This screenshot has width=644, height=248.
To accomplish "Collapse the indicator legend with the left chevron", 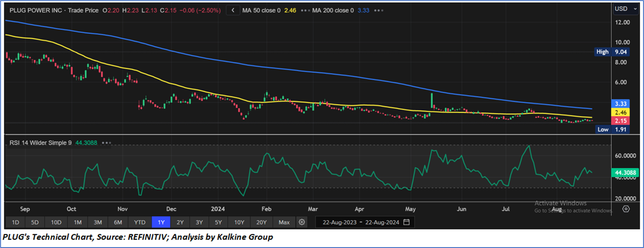I will [x=233, y=10].
